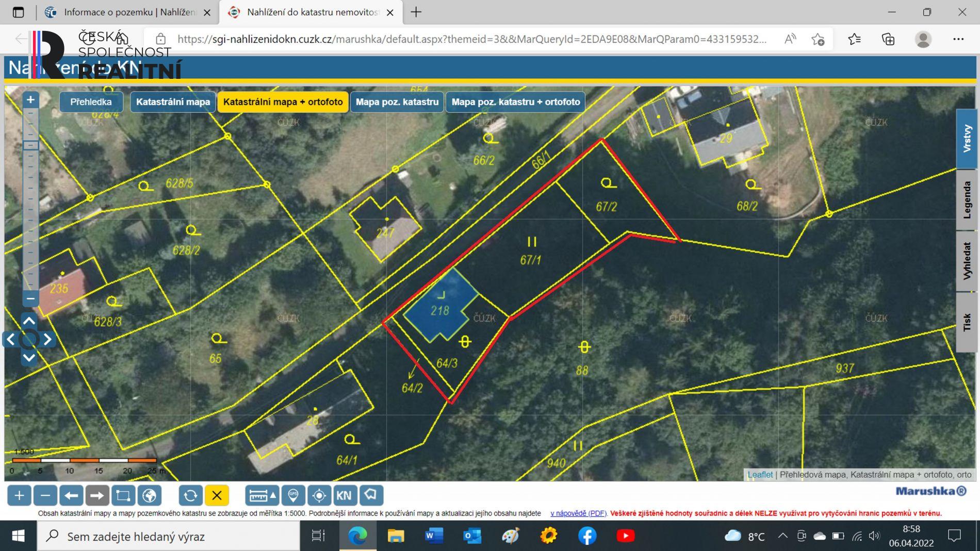Screen dimensions: 980x551
Task: Click the browser address bar URL
Action: (472, 39)
